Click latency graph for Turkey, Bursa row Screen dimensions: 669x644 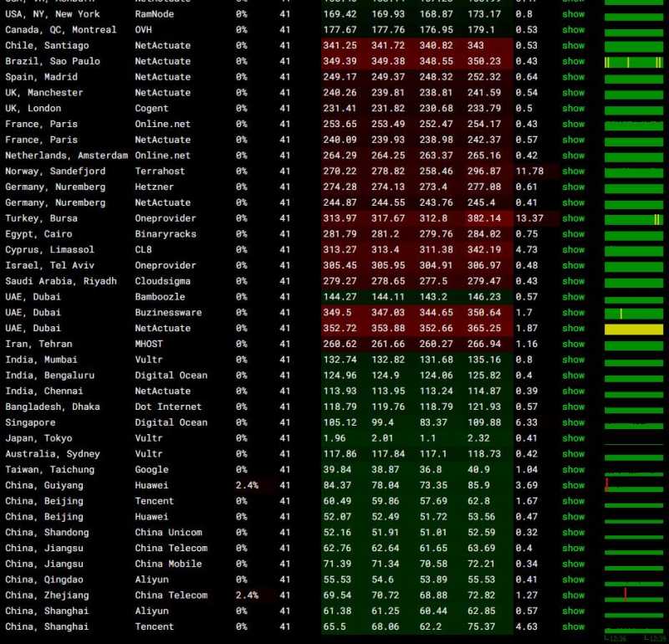[x=633, y=219]
